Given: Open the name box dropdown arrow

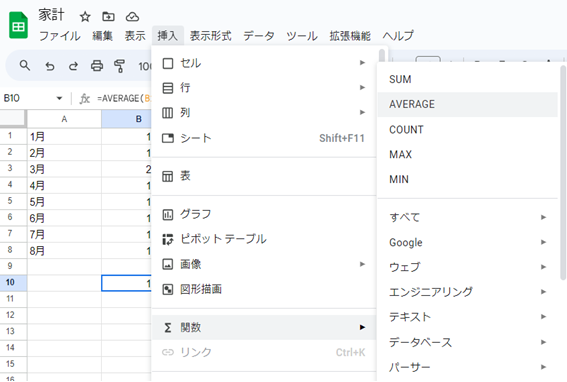Looking at the screenshot, I should tap(59, 98).
